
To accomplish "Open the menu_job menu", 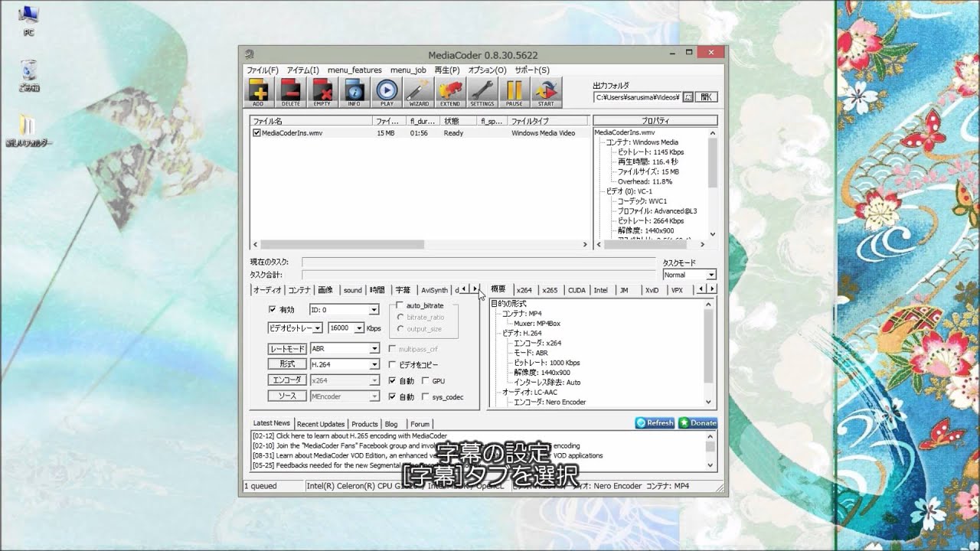I will pyautogui.click(x=408, y=70).
